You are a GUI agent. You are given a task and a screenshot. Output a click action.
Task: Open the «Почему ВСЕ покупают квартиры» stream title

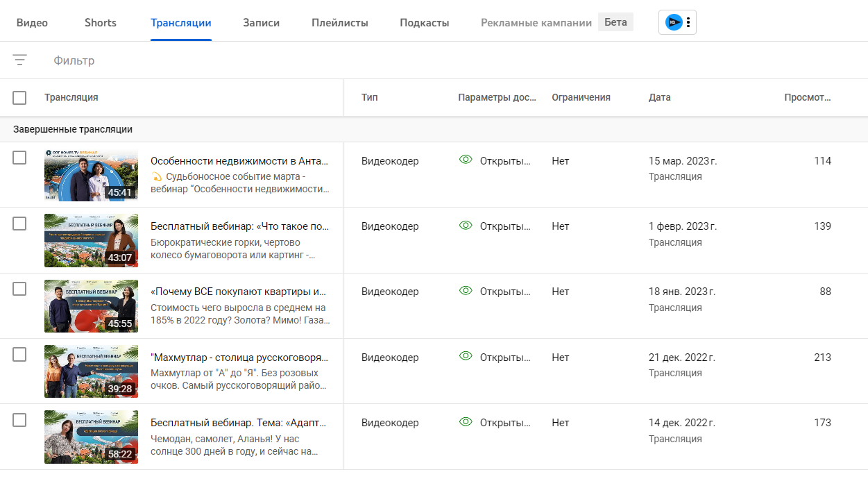click(238, 292)
